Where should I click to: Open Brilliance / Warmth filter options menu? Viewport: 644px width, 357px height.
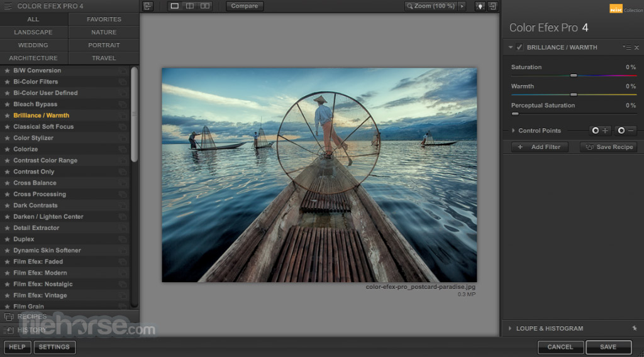click(626, 48)
